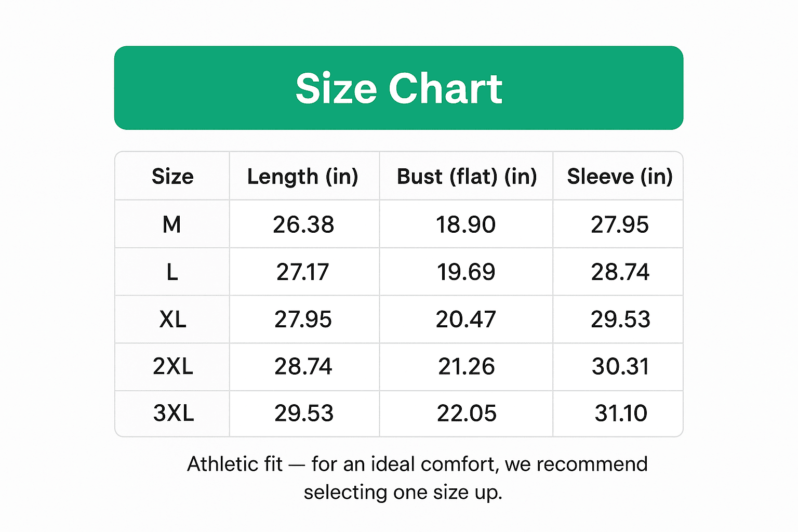Click the 31.10 sleeve cell
The height and width of the screenshot is (532, 798).
[621, 413]
